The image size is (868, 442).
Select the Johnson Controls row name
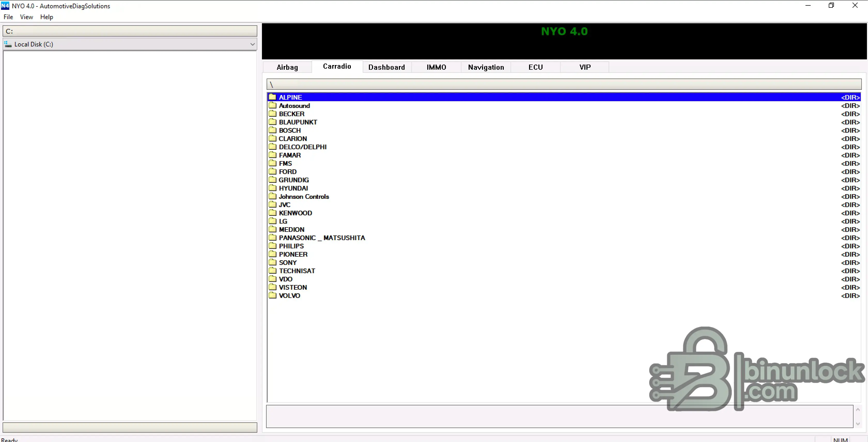[x=304, y=196]
